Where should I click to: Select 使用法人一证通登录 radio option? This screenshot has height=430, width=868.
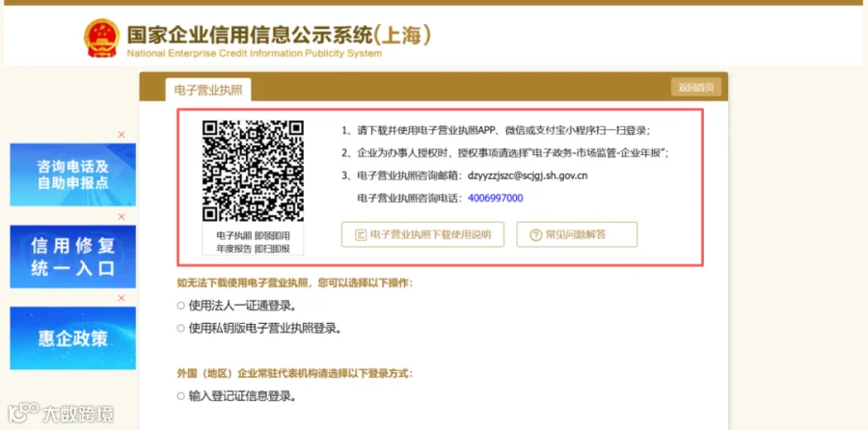point(180,306)
